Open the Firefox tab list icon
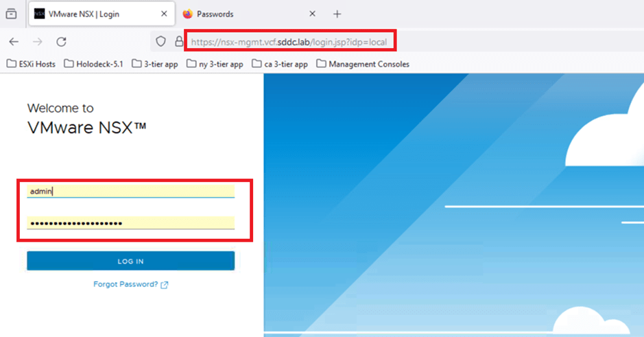The height and width of the screenshot is (337, 644). [11, 14]
